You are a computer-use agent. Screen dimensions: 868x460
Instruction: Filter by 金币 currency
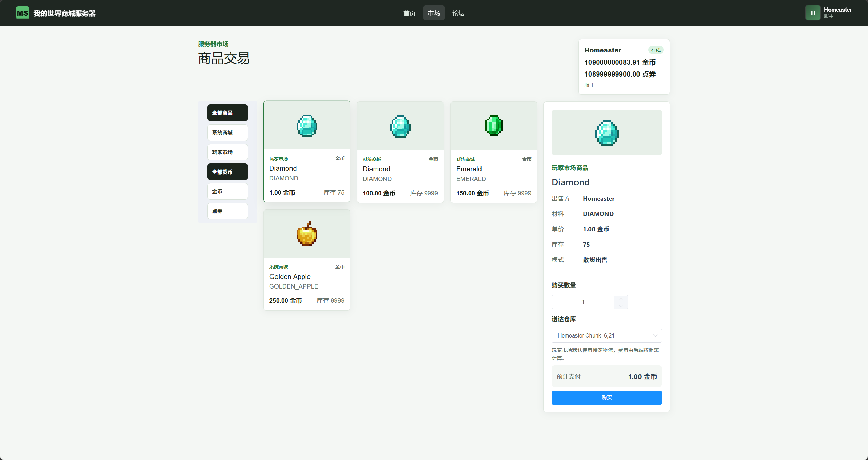pos(227,191)
